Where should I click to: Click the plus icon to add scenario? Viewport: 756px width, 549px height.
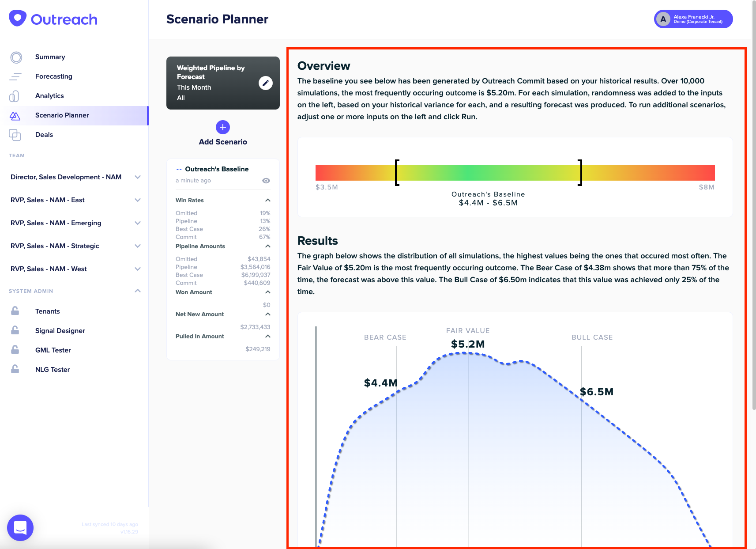223,127
